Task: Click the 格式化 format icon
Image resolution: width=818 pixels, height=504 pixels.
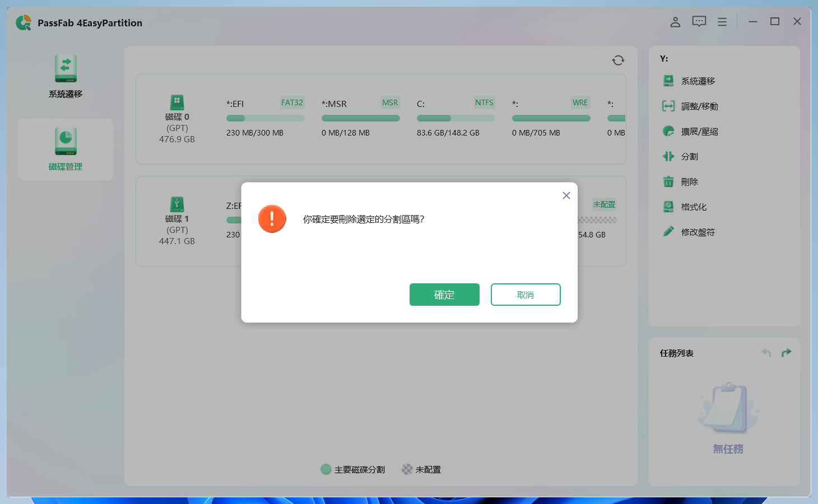Action: click(668, 207)
